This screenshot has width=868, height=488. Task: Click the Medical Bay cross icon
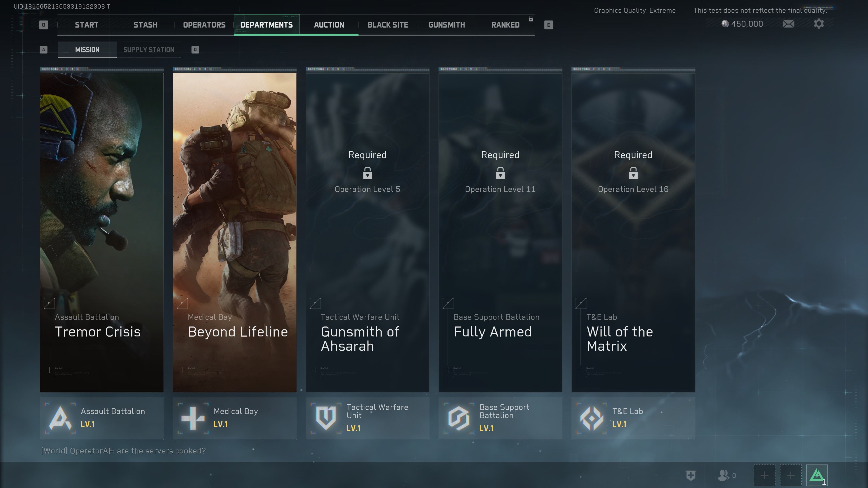tap(193, 418)
